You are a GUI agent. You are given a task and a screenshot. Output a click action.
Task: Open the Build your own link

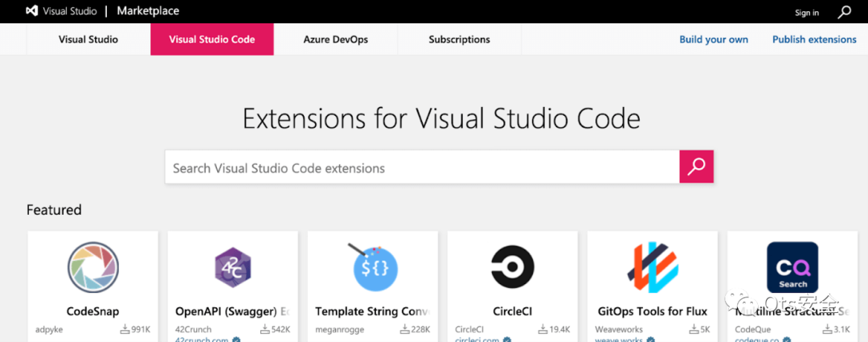pos(714,39)
